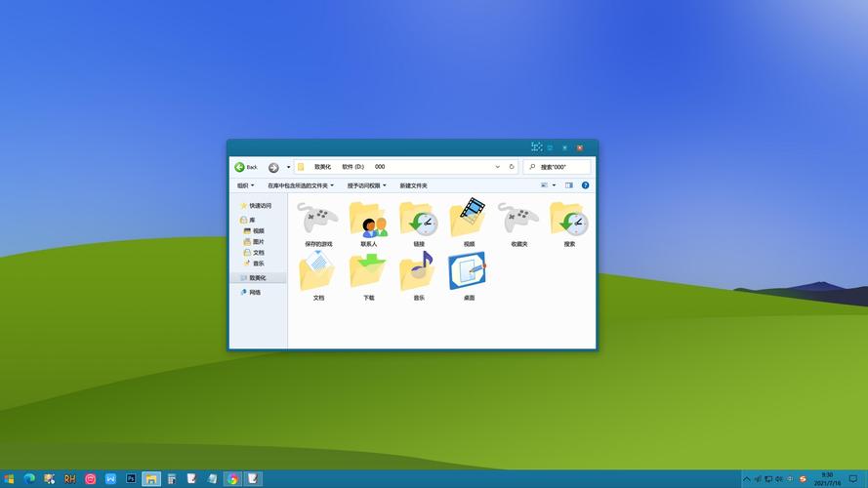Launch Photoshop from the taskbar
The image size is (868, 488).
131,478
